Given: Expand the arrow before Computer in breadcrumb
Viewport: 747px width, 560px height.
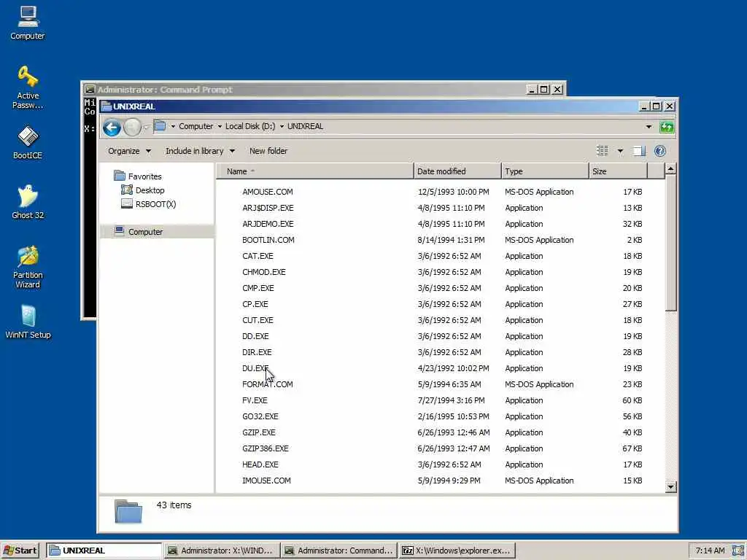Looking at the screenshot, I should 173,127.
